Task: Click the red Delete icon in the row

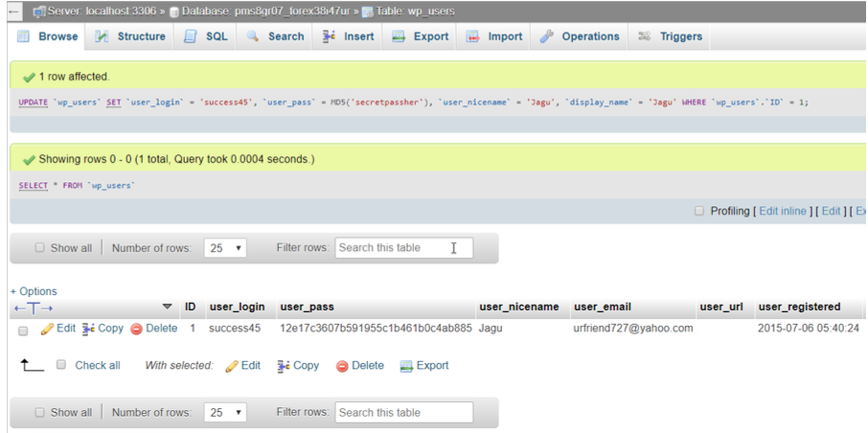Action: point(136,329)
